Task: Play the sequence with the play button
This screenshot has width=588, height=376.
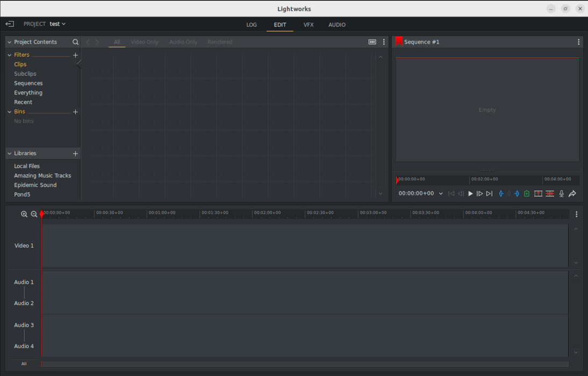Action: [x=470, y=193]
